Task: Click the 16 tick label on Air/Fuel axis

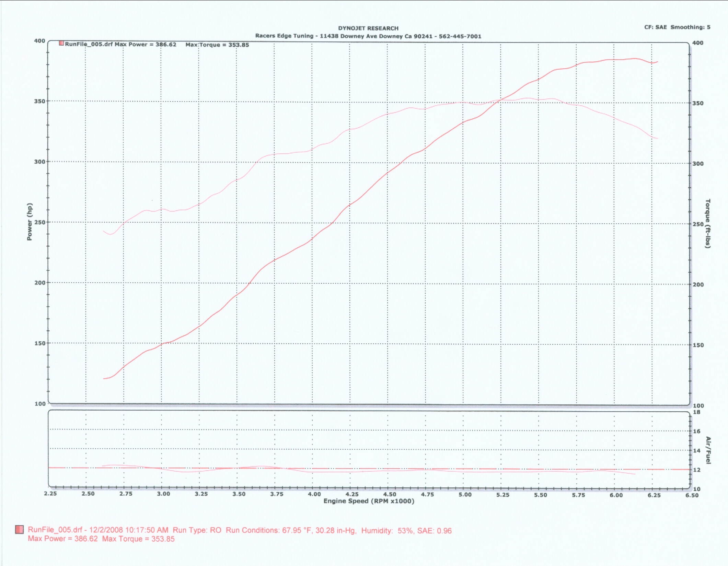Action: pos(696,431)
